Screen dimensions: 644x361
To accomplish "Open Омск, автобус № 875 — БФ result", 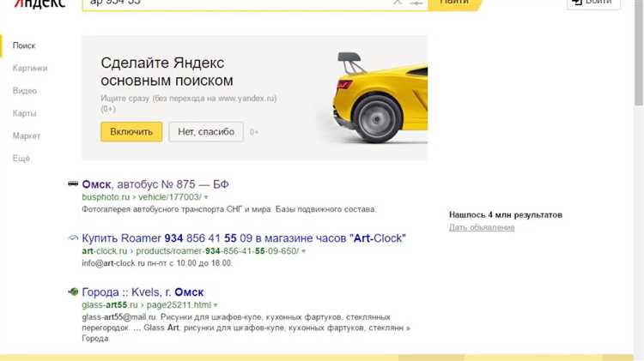I will [155, 184].
